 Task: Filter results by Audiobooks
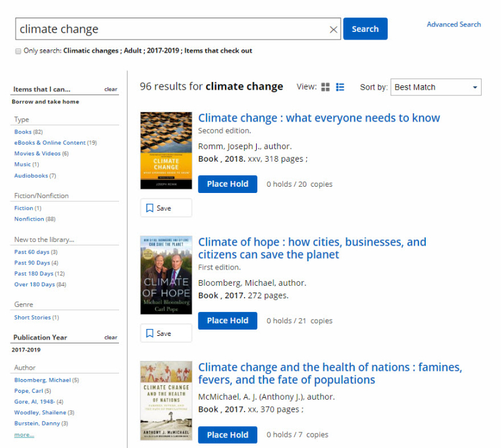pos(31,175)
